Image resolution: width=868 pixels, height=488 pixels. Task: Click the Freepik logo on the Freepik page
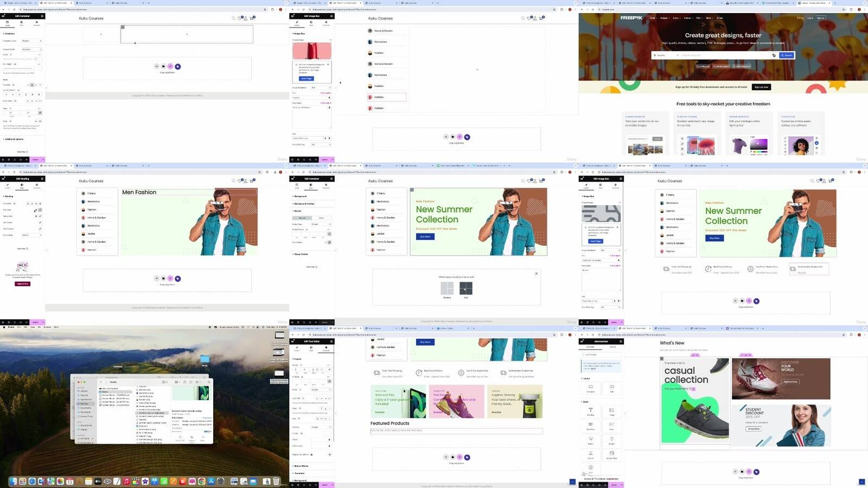tap(631, 18)
